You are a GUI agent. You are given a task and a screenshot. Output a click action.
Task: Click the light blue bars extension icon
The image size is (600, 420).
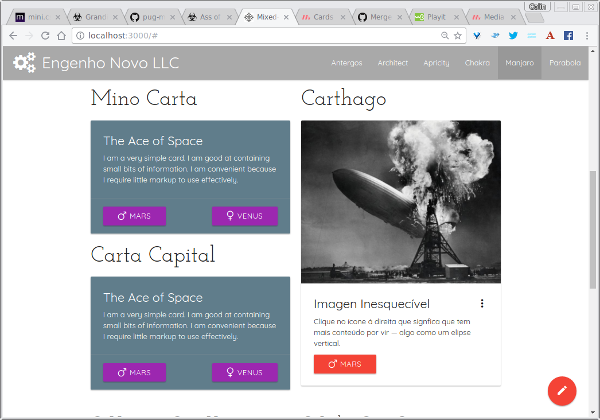pos(532,36)
